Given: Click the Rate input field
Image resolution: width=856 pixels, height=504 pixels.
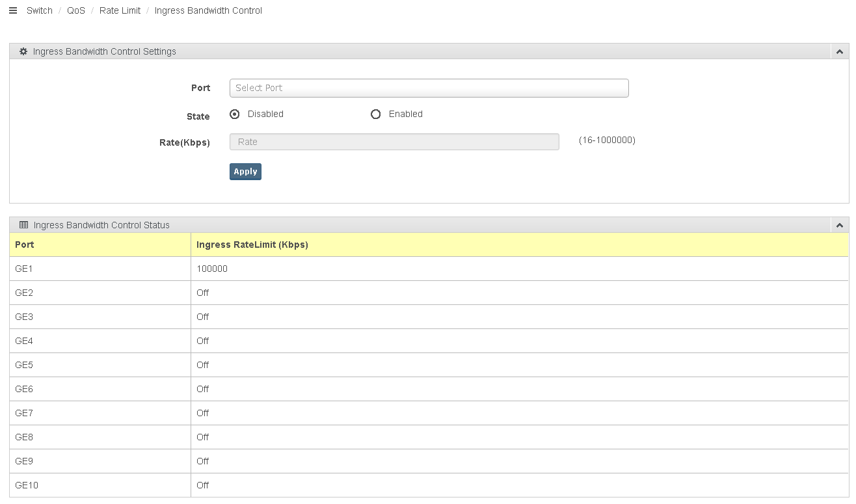Looking at the screenshot, I should coord(394,142).
